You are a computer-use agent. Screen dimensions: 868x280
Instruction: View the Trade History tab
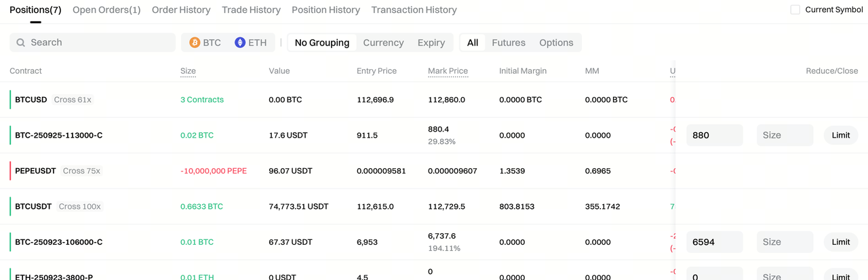(x=251, y=10)
